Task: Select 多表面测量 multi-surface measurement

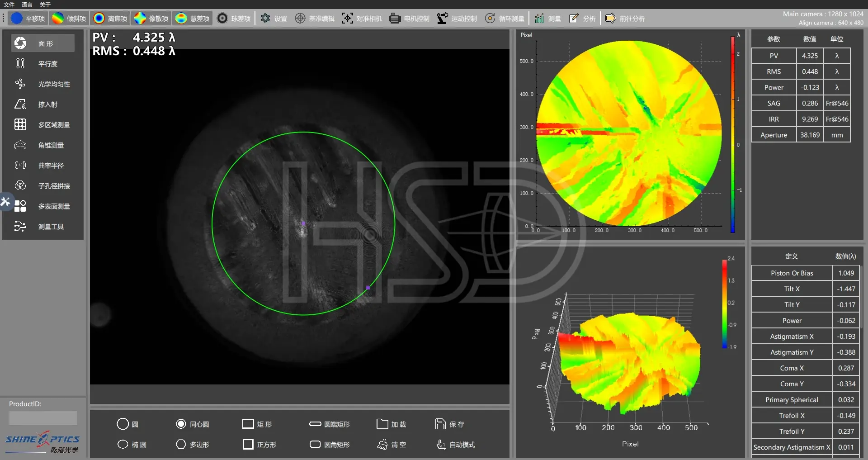Action: coord(43,206)
